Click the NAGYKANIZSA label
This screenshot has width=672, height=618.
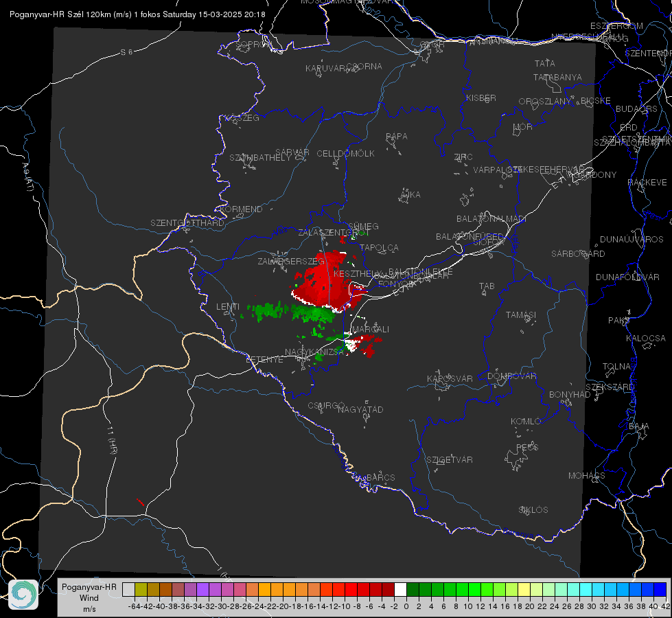point(314,352)
